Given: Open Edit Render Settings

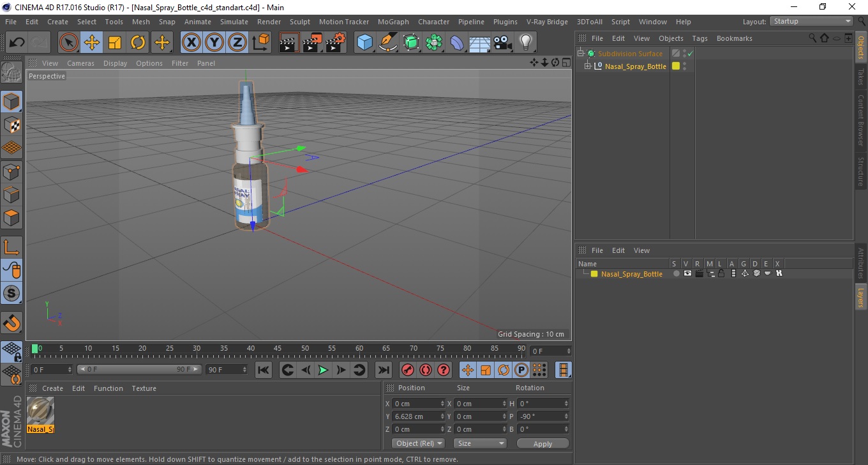Looking at the screenshot, I should point(336,43).
